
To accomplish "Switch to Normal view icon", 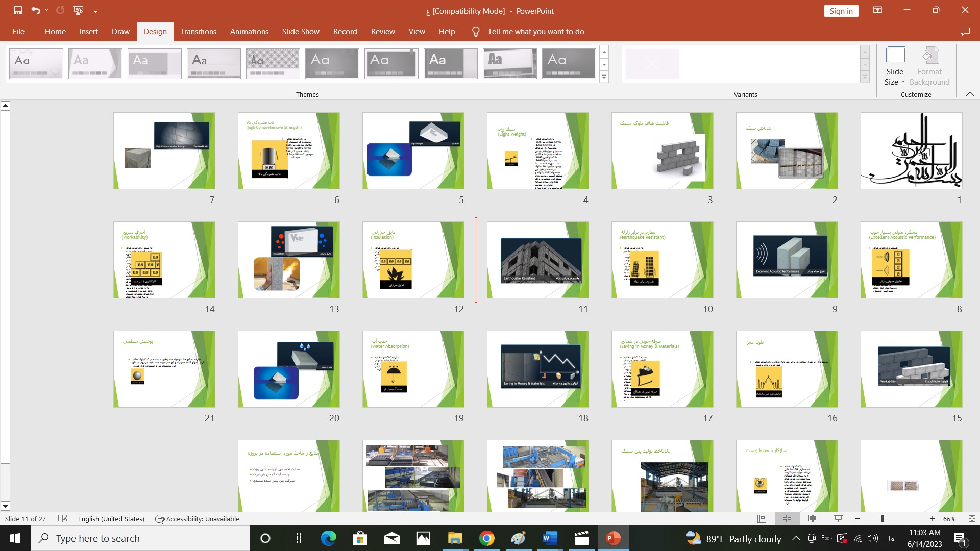I will tap(762, 519).
